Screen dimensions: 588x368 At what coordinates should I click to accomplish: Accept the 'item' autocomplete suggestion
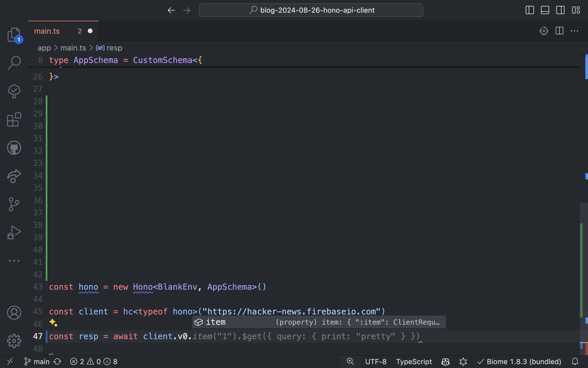[319, 322]
